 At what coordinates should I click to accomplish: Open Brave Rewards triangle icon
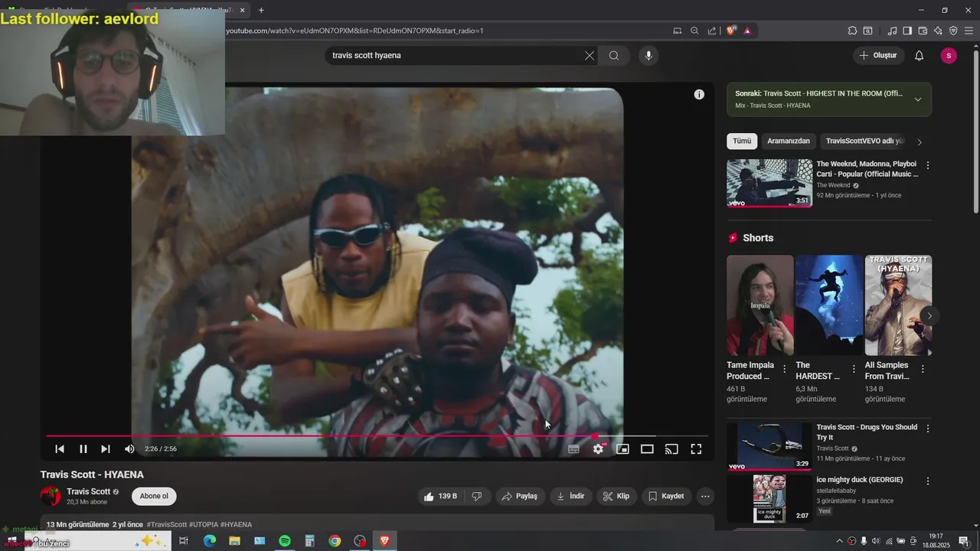click(747, 31)
